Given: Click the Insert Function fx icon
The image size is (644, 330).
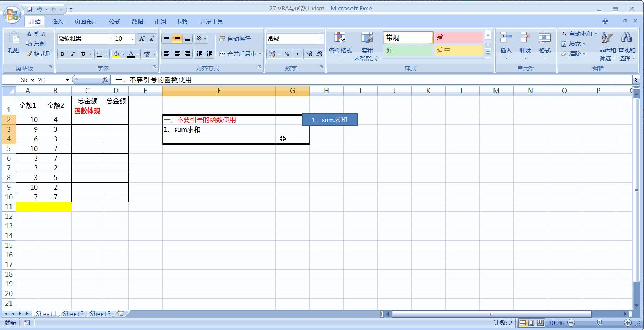Looking at the screenshot, I should [x=105, y=80].
